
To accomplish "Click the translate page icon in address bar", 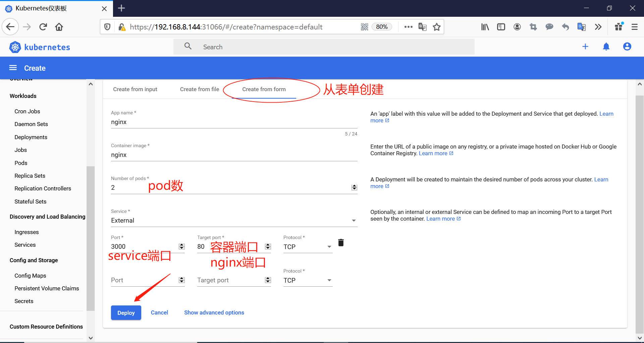I will [x=423, y=27].
